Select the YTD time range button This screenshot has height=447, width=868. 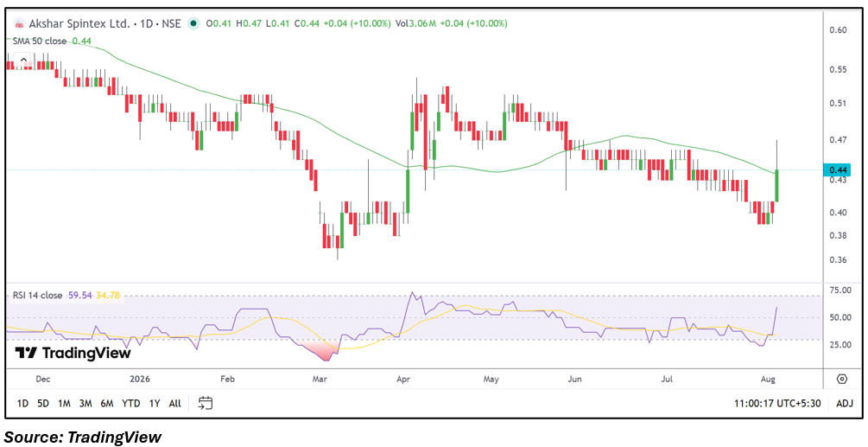(x=130, y=403)
